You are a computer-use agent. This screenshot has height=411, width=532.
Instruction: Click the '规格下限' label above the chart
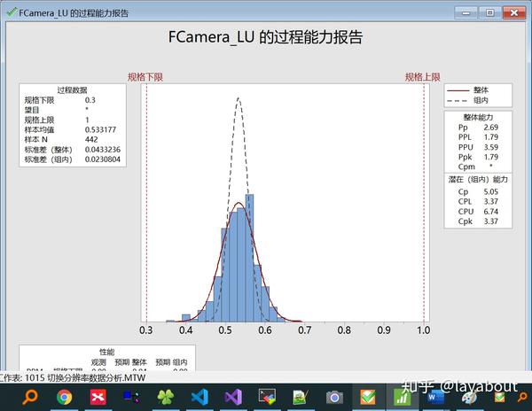145,77
